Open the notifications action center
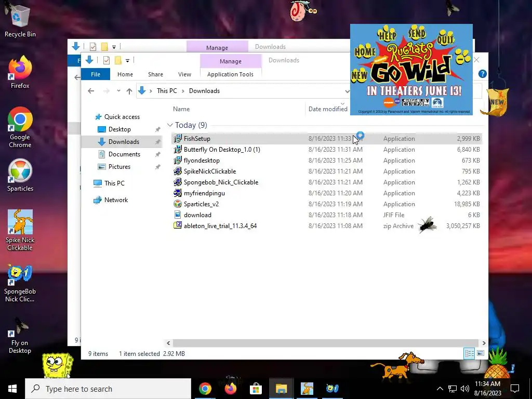The image size is (532, 399). click(x=515, y=389)
